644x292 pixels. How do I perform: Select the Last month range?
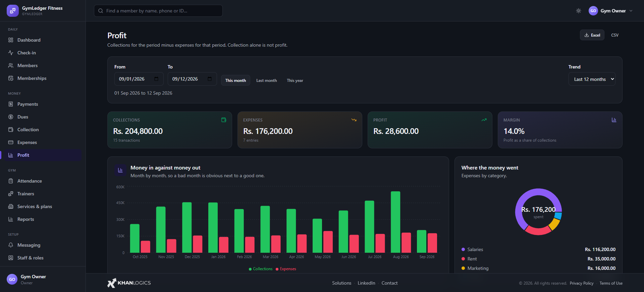(267, 80)
